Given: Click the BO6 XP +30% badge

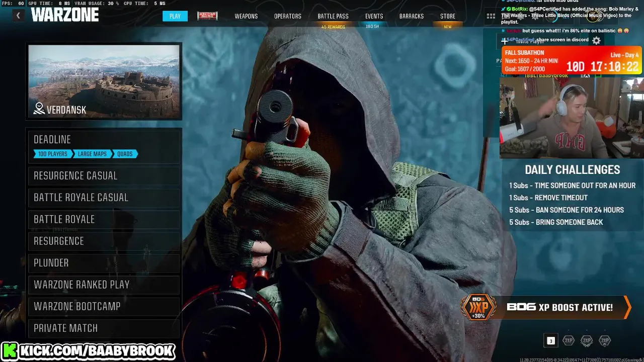Looking at the screenshot, I should [x=478, y=307].
